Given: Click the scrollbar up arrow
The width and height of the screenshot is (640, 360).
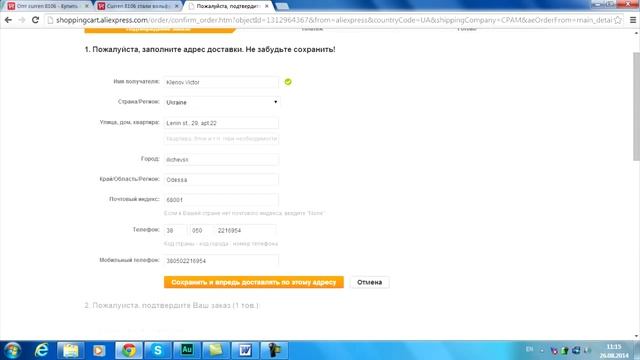Looking at the screenshot, I should (636, 33).
